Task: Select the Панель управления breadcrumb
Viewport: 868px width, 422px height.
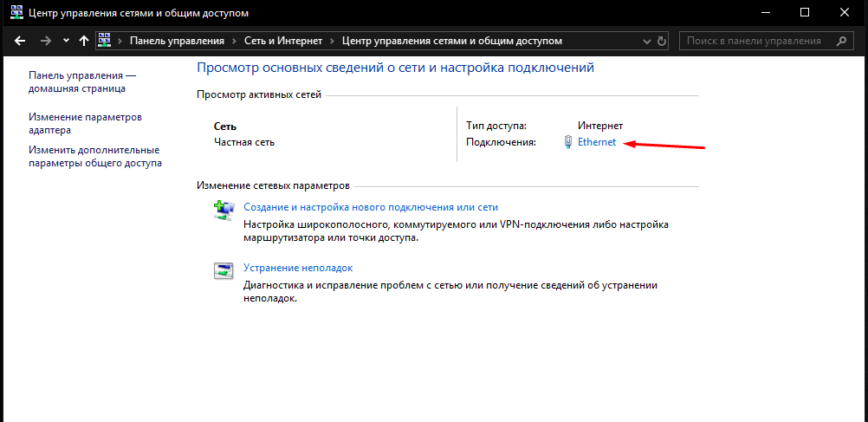Action: 177,41
